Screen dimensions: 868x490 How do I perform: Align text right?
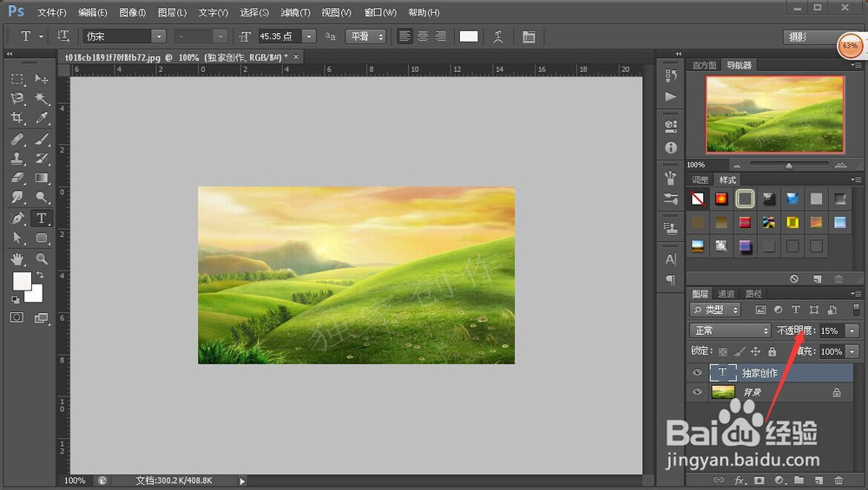(x=441, y=36)
